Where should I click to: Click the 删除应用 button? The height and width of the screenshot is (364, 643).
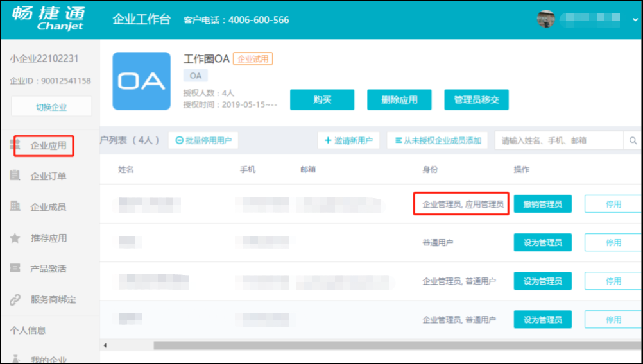tap(399, 99)
